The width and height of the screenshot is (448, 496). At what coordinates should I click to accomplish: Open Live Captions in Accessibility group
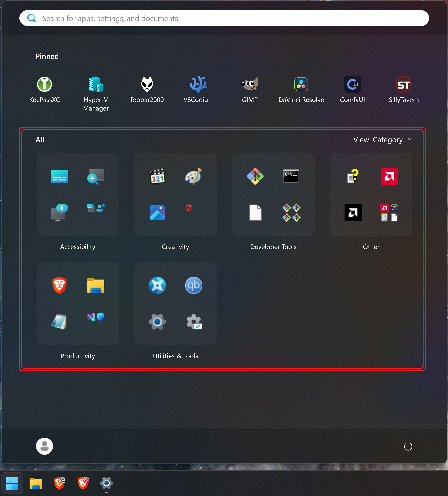point(59,176)
